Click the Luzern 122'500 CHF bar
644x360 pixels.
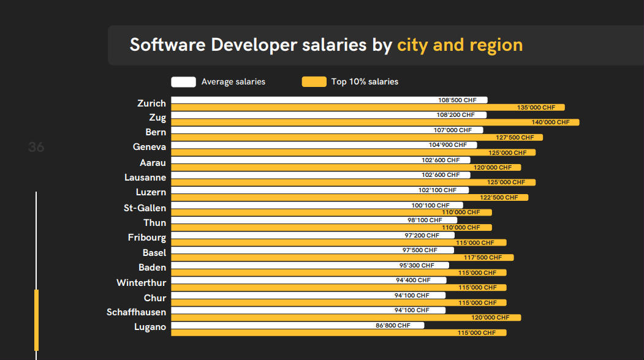point(349,197)
